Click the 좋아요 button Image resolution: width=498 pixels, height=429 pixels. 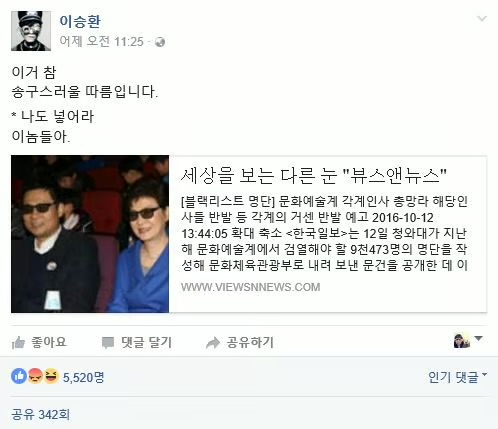pos(39,342)
